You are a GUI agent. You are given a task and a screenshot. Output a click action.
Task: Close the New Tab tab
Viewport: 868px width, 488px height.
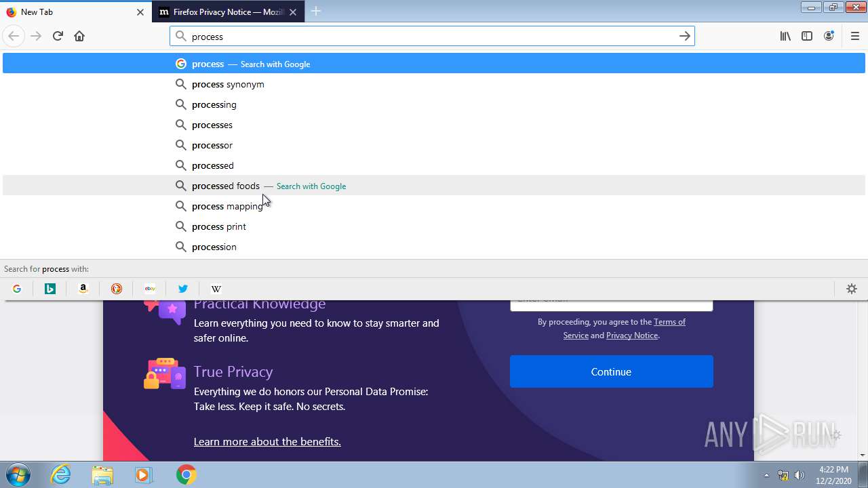click(140, 12)
